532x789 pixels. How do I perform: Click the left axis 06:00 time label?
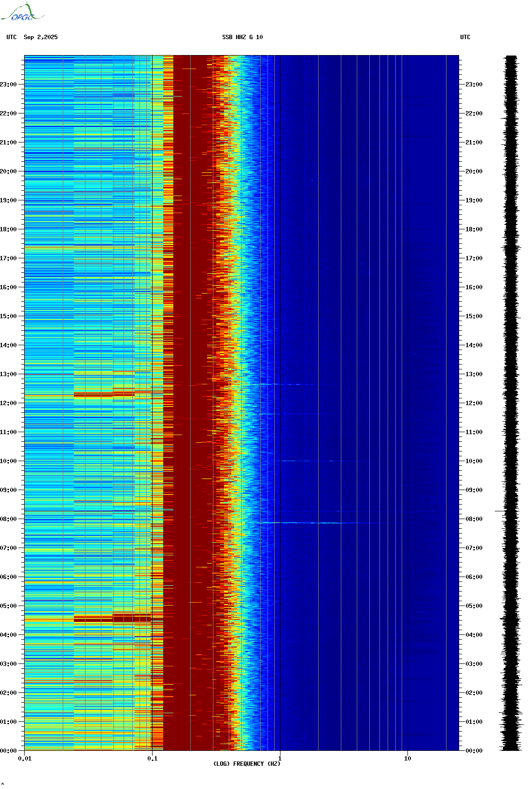click(8, 577)
